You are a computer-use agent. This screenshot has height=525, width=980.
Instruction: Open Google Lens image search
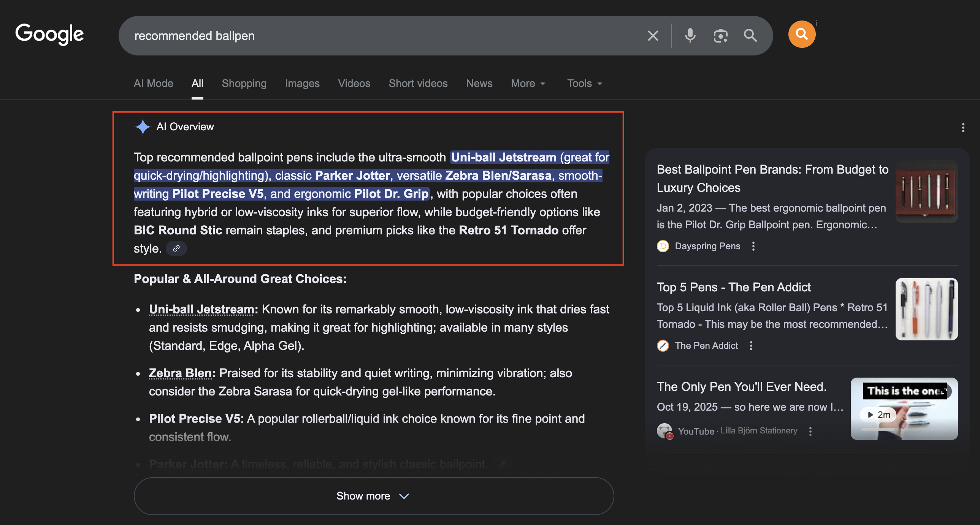(720, 35)
